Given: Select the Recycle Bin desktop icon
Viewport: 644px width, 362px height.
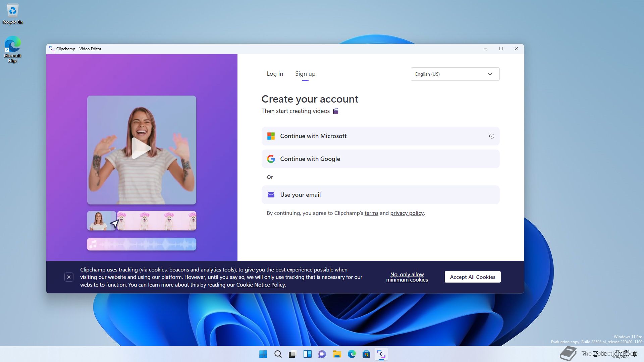Looking at the screenshot, I should coord(13,14).
